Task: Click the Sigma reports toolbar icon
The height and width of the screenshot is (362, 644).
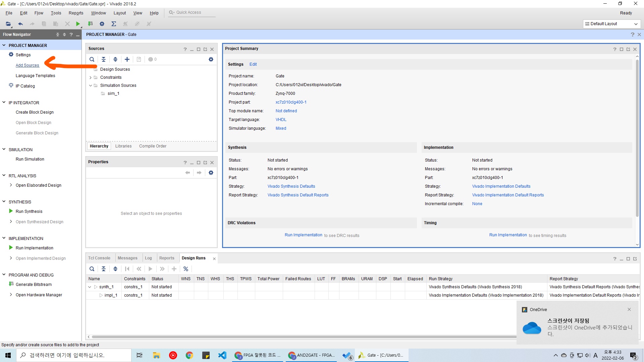Action: 114,24
